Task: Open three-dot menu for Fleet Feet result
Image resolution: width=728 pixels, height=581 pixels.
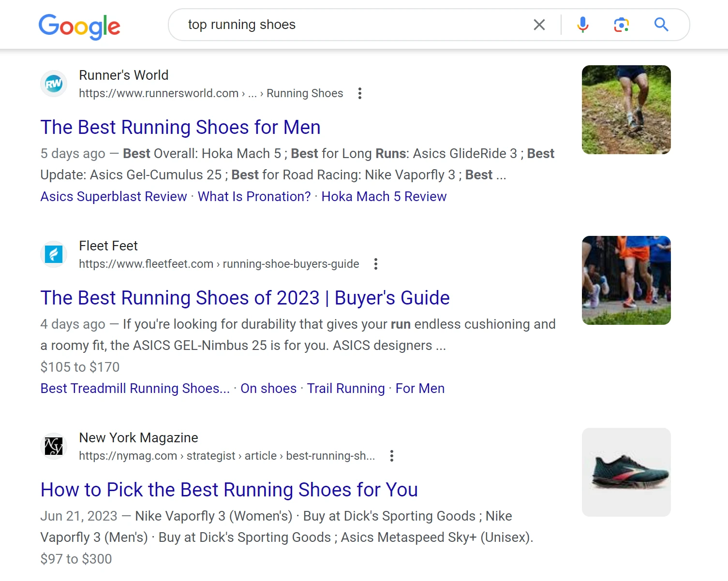Action: [375, 264]
